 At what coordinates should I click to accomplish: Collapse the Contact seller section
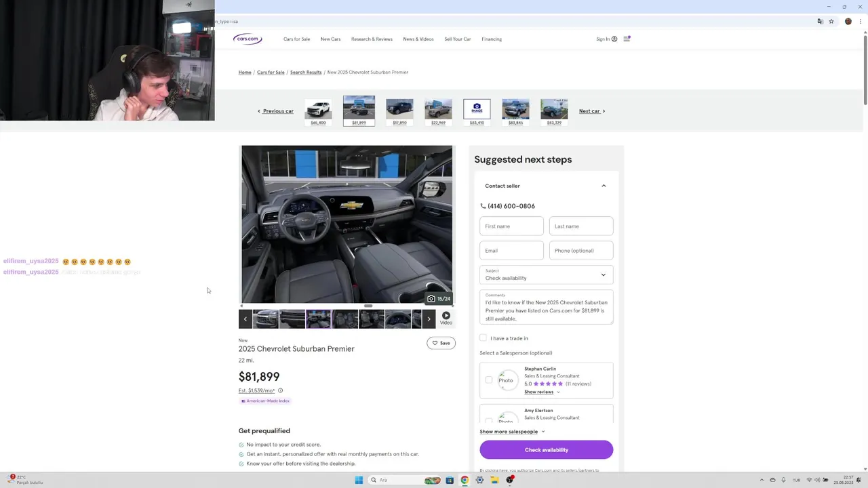point(604,186)
